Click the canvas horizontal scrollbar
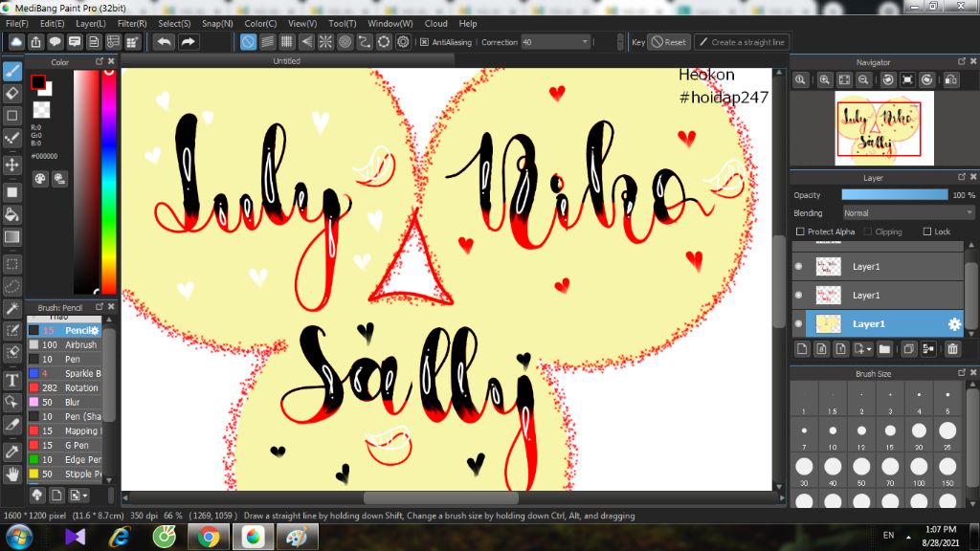This screenshot has height=551, width=980. coord(440,497)
